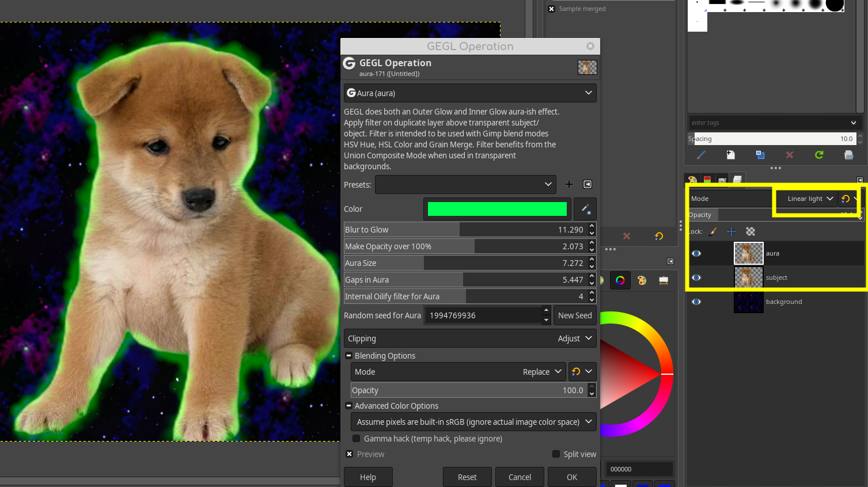
Task: Duplicate the brush with the overlapping squares icon
Action: [760, 155]
